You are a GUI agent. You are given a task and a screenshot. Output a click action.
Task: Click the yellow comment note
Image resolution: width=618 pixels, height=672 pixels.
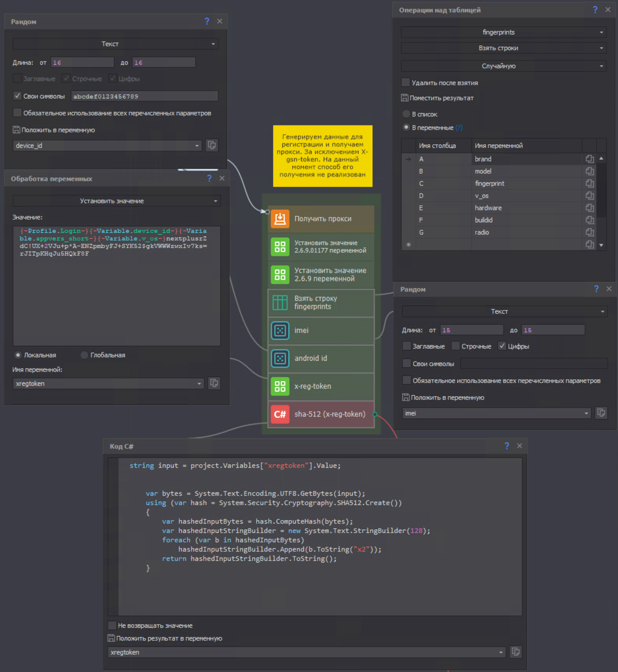pyautogui.click(x=322, y=156)
